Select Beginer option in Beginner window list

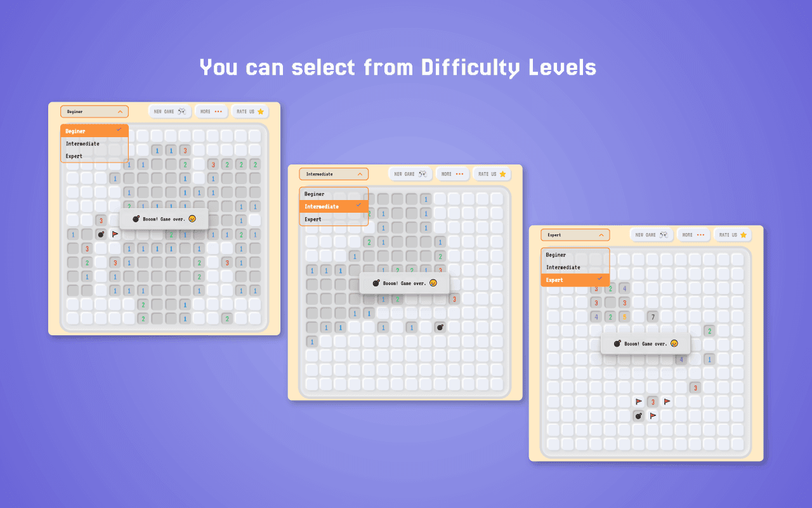(x=95, y=131)
